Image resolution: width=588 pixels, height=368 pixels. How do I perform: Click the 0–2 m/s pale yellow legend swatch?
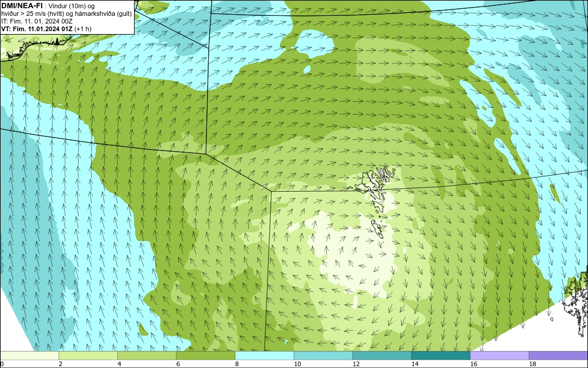click(x=29, y=355)
